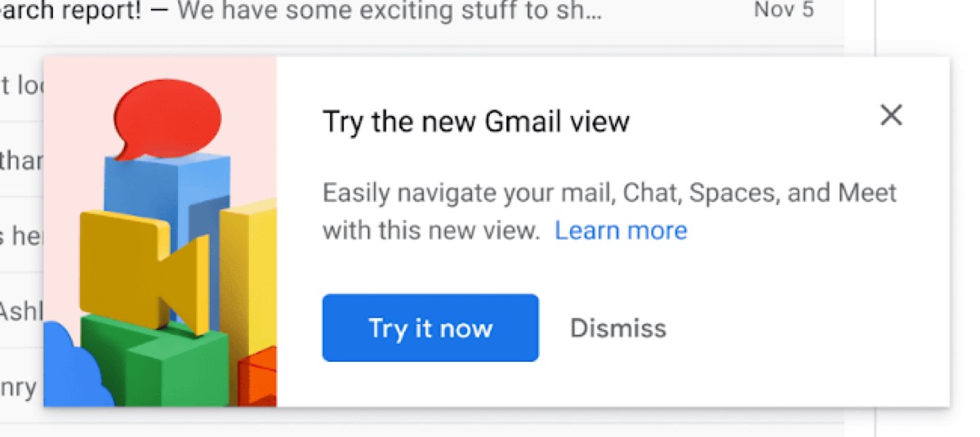Close the new Gmail view popup
980x437 pixels.
click(x=891, y=116)
